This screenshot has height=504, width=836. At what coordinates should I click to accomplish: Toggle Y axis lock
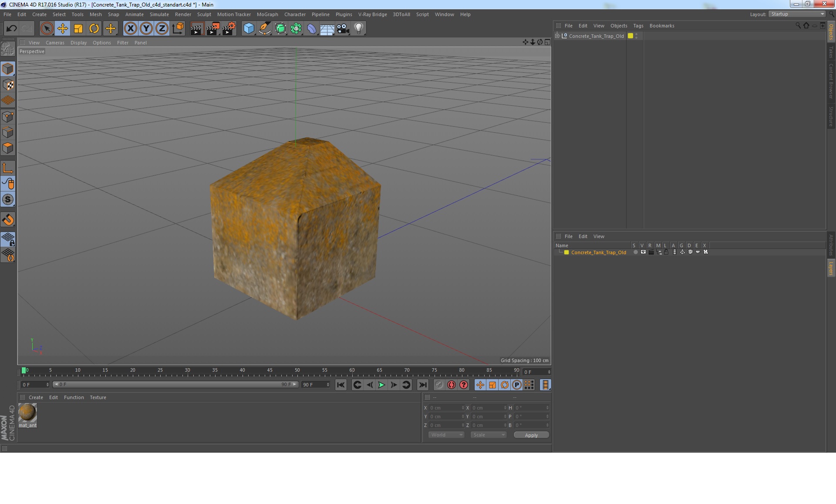(x=146, y=29)
